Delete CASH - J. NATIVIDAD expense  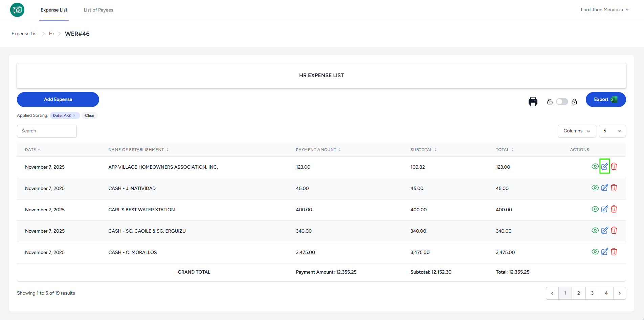614,188
